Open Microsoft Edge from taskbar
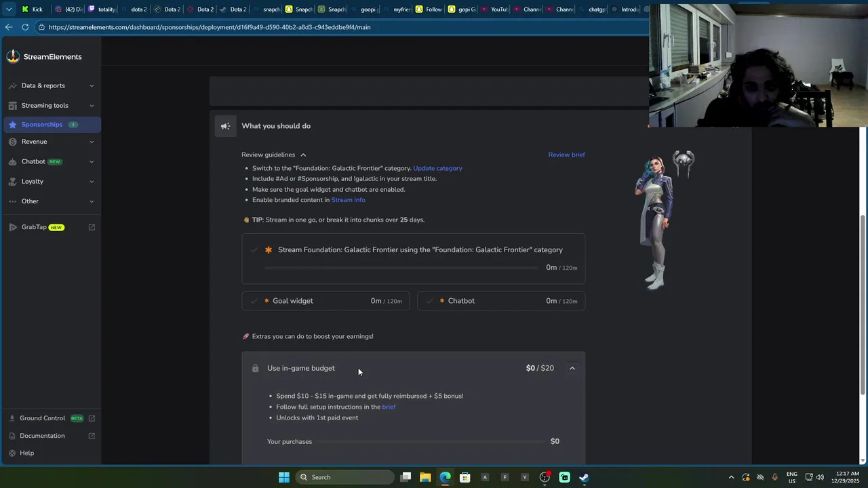The width and height of the screenshot is (868, 488). click(x=445, y=477)
